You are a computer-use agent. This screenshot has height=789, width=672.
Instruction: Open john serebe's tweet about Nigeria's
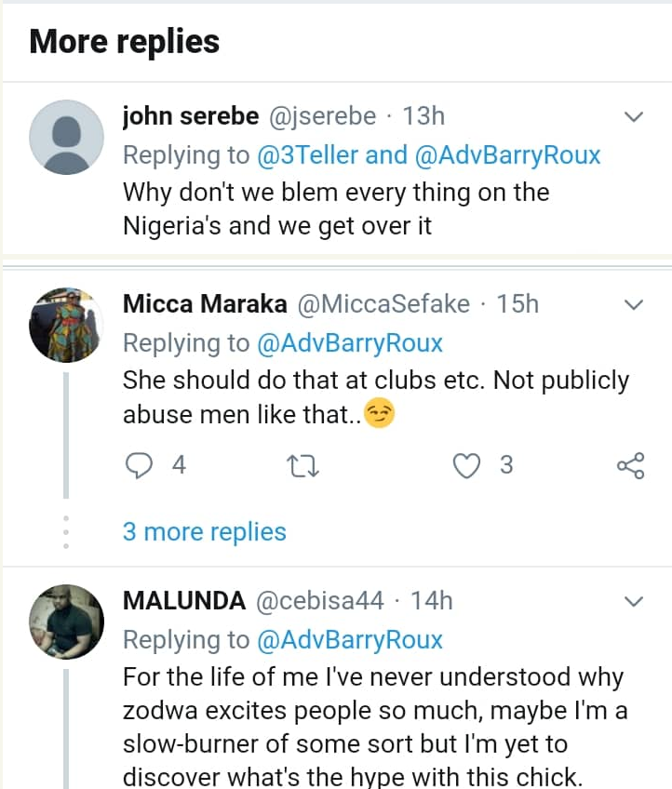pyautogui.click(x=335, y=209)
